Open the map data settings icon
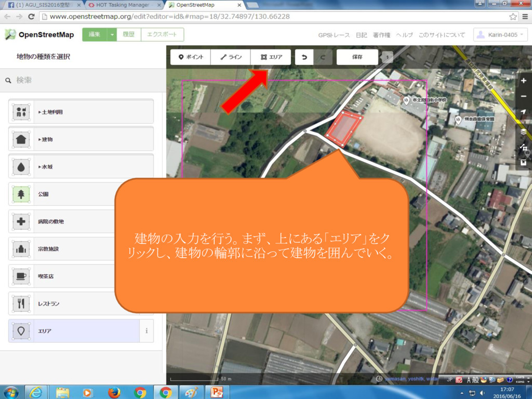The image size is (532, 399). pyautogui.click(x=524, y=147)
